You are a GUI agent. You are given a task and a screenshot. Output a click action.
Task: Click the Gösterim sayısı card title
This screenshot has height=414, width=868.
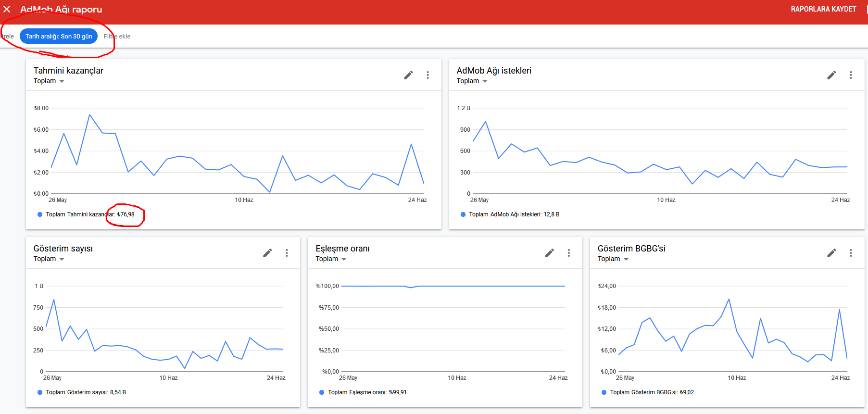click(63, 249)
